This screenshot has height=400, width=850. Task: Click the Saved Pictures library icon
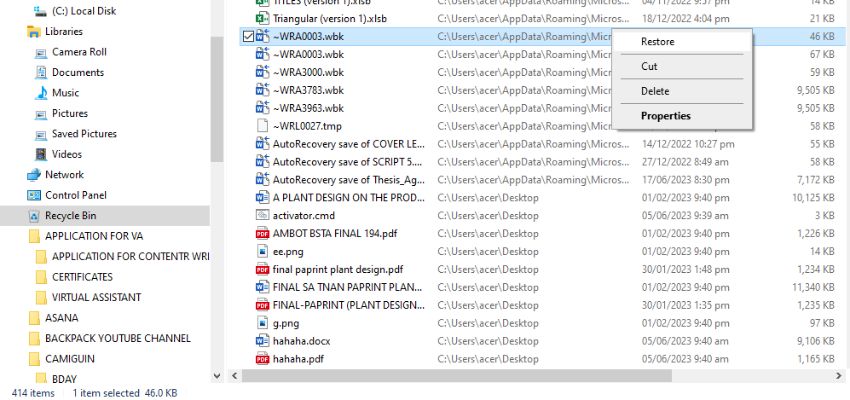pyautogui.click(x=41, y=134)
